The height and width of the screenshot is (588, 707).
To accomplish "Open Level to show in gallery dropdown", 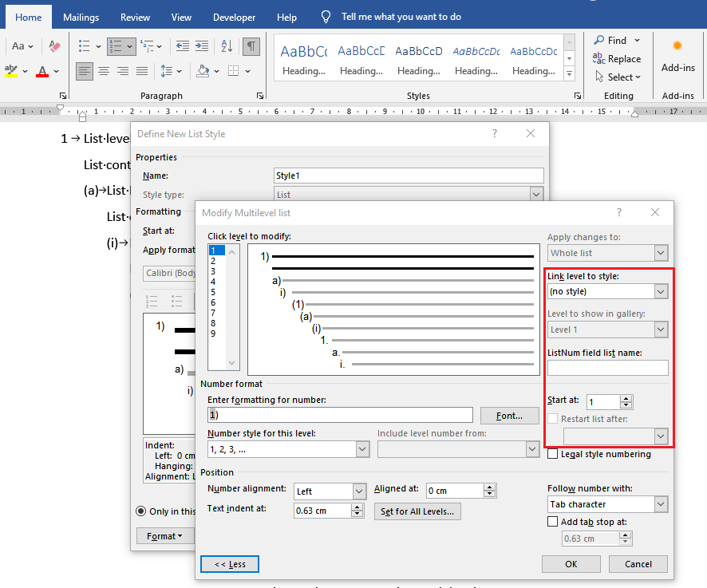I will point(661,330).
